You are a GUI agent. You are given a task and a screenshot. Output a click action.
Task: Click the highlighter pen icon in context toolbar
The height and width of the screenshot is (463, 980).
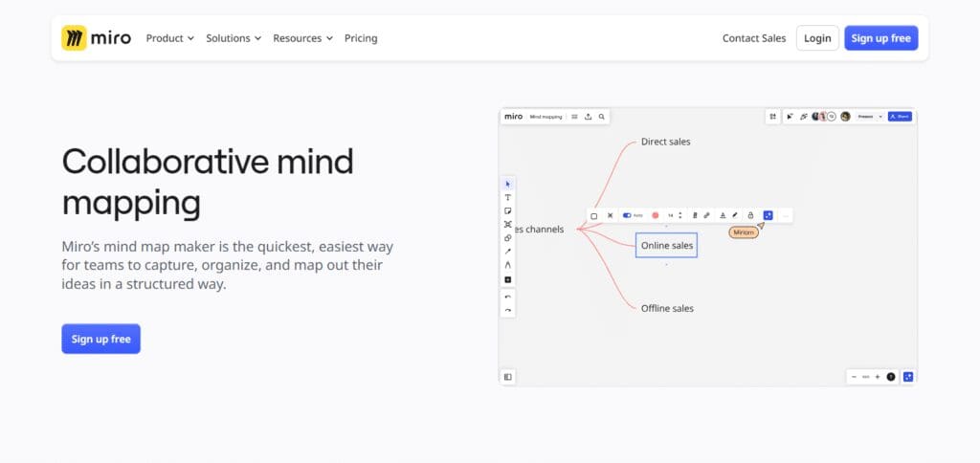[735, 215]
